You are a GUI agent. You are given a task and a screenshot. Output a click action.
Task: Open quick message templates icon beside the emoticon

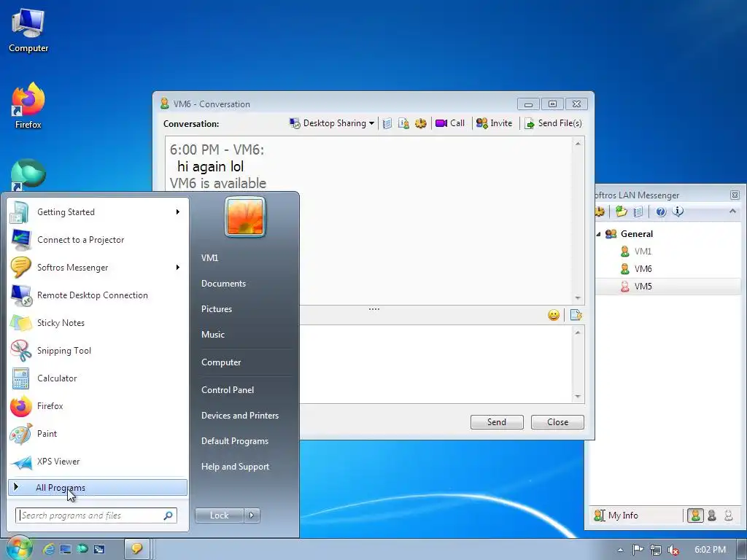coord(576,315)
